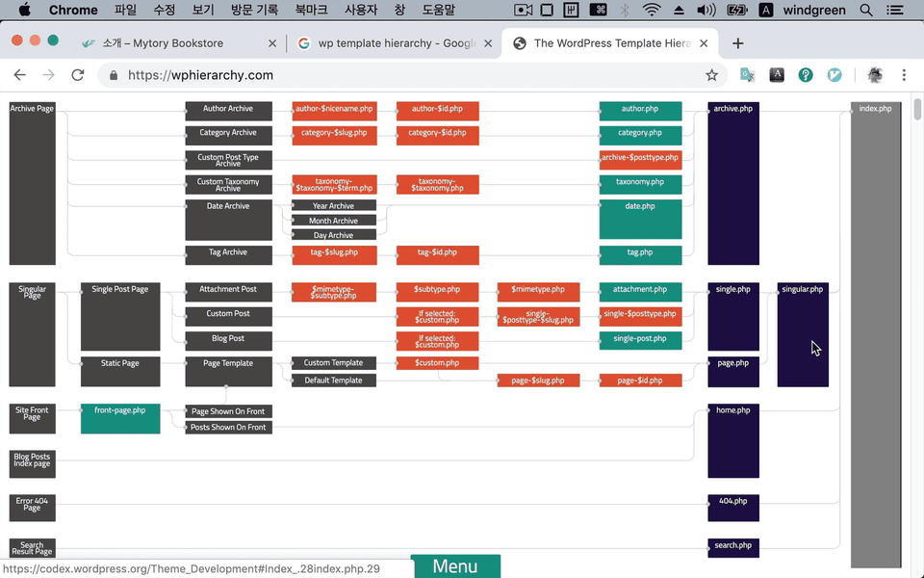The image size is (924, 578).
Task: Click the index.php gray node
Action: [876, 334]
